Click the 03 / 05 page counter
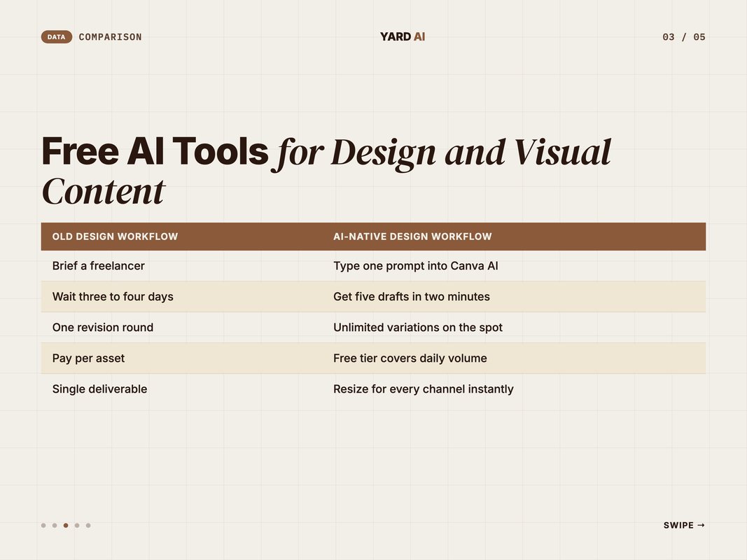Image resolution: width=747 pixels, height=560 pixels. pos(683,36)
